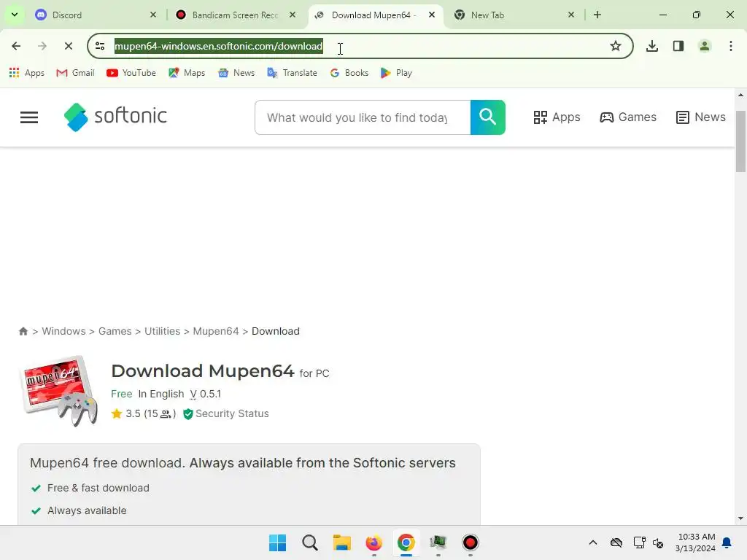Click scrollbar down arrow
Screen dimensions: 747x560
tap(740, 518)
